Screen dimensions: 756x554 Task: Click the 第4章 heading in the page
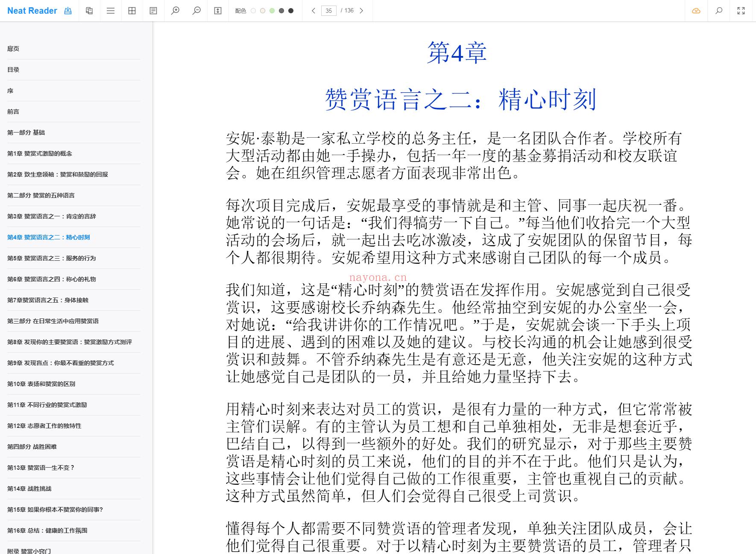457,53
